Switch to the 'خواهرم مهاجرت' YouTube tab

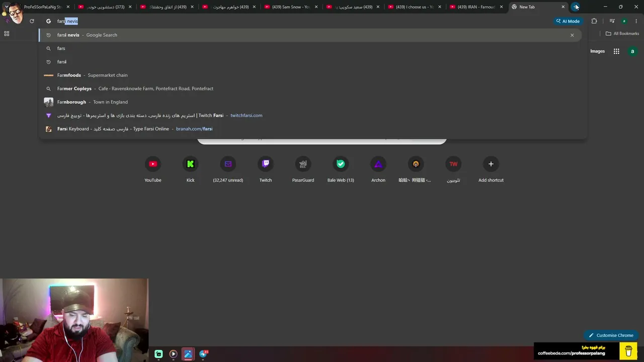click(228, 7)
